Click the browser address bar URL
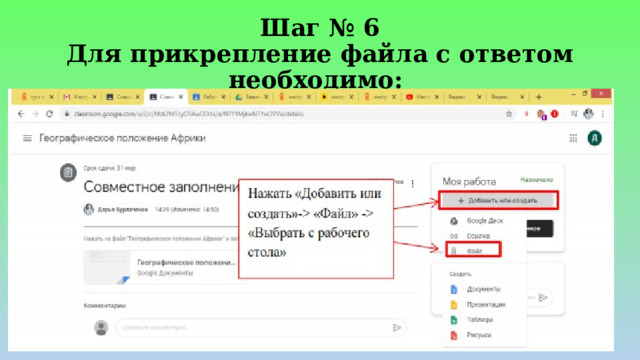This screenshot has height=360, width=640. pyautogui.click(x=189, y=114)
